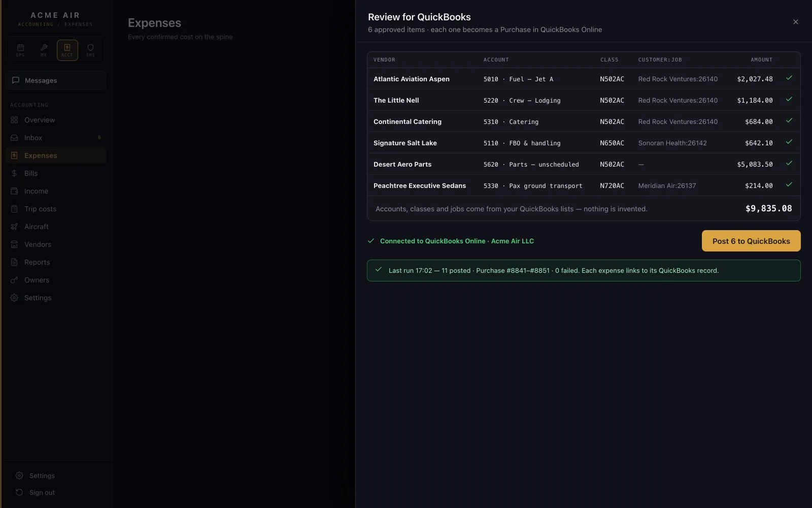Screen dimensions: 812x508
Task: Click the Inbox unread count badge 6
Action: pyautogui.click(x=99, y=138)
